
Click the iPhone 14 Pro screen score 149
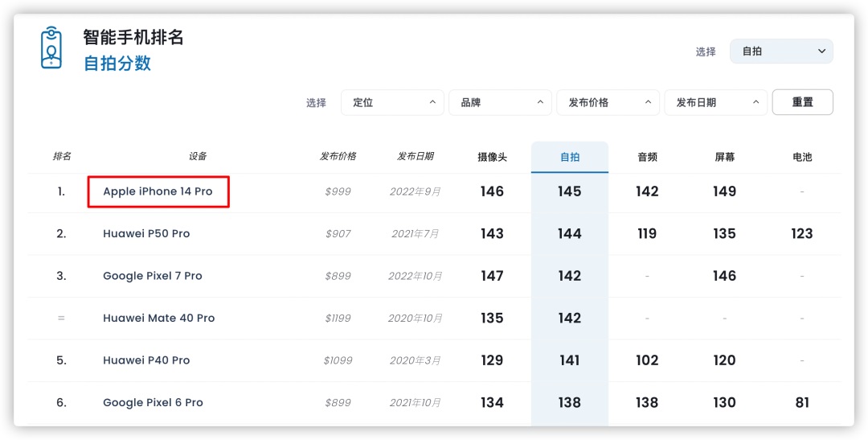(725, 191)
